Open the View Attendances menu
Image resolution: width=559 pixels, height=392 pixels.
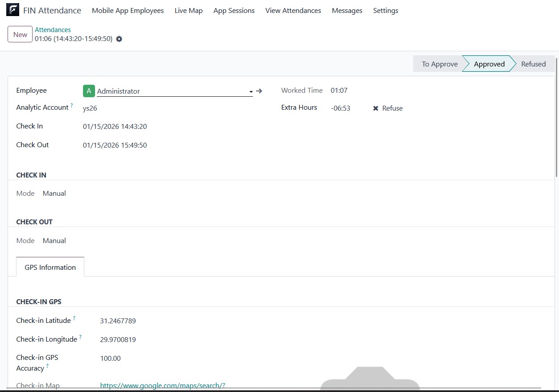293,11
